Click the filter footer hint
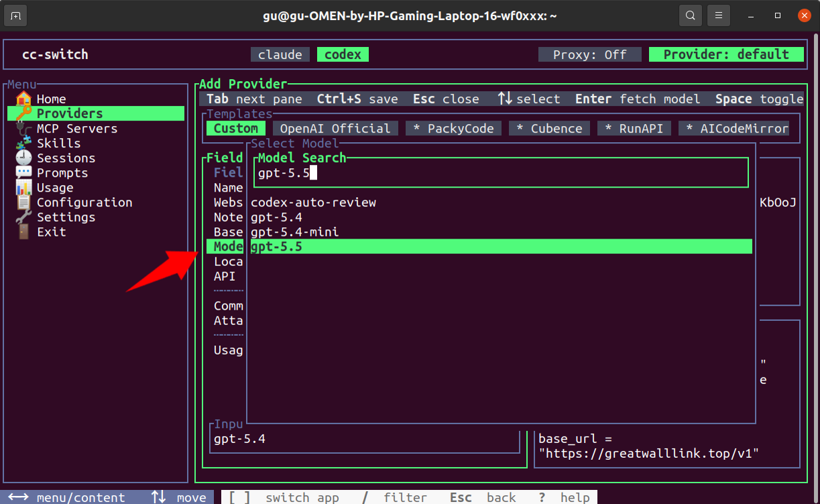This screenshot has height=504, width=820. tap(394, 497)
